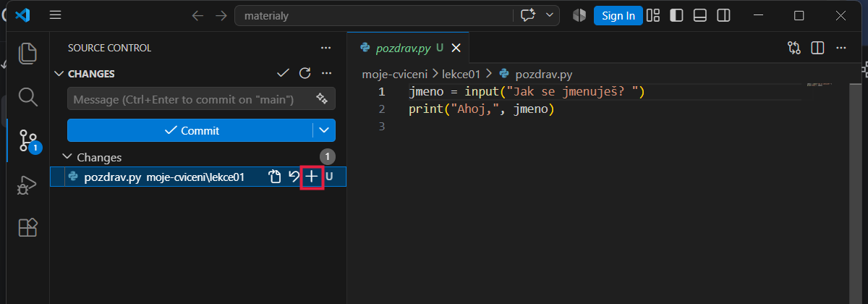Click code line with print("Ahoj,", jmeno)

(480, 109)
